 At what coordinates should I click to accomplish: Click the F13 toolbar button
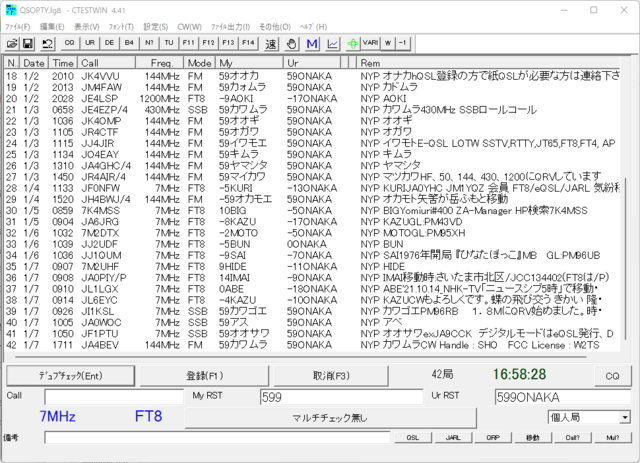pos(229,43)
